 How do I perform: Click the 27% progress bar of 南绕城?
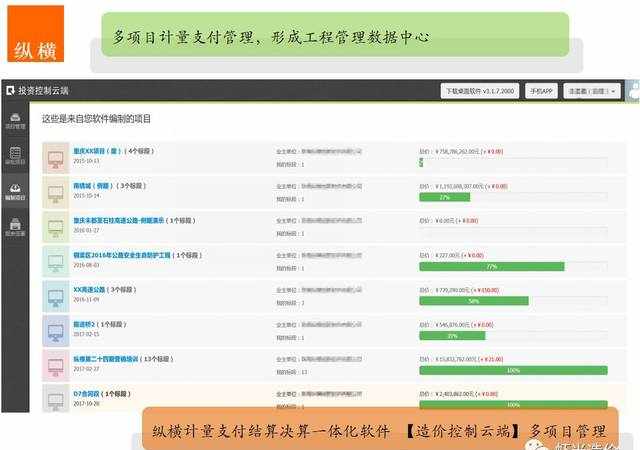pos(445,197)
